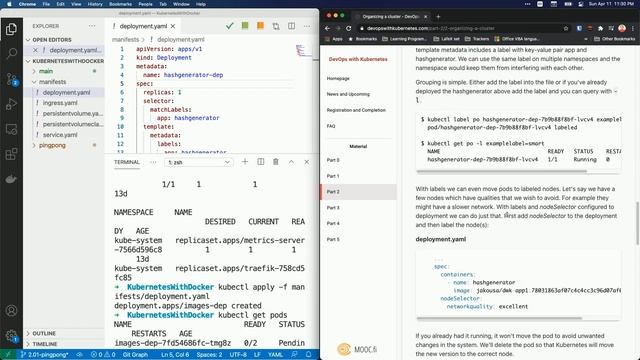Kill the terminal with trash icon
Image resolution: width=640 pixels, height=360 pixels.
[276, 162]
